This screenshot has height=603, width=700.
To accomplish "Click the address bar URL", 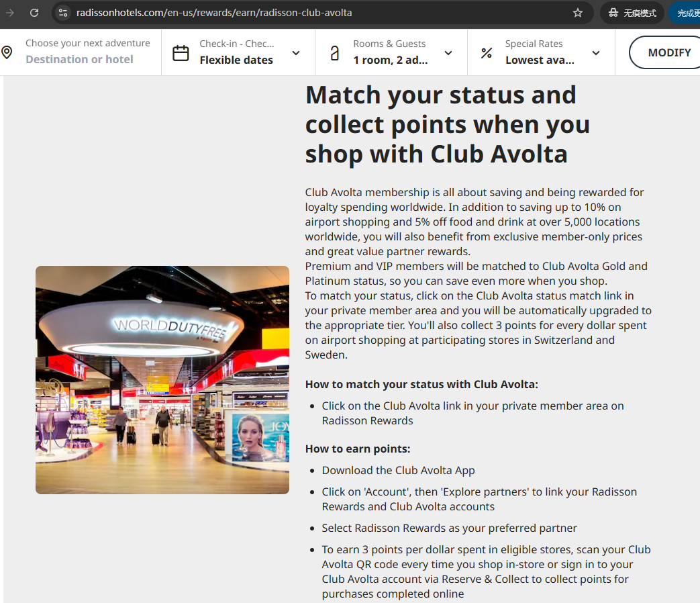I will (x=214, y=13).
